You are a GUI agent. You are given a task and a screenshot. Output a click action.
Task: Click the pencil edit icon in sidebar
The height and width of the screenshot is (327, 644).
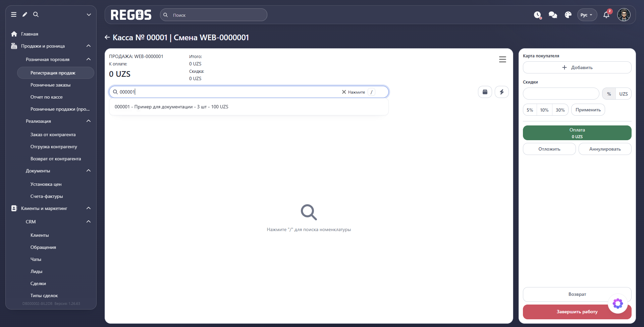[x=25, y=14]
